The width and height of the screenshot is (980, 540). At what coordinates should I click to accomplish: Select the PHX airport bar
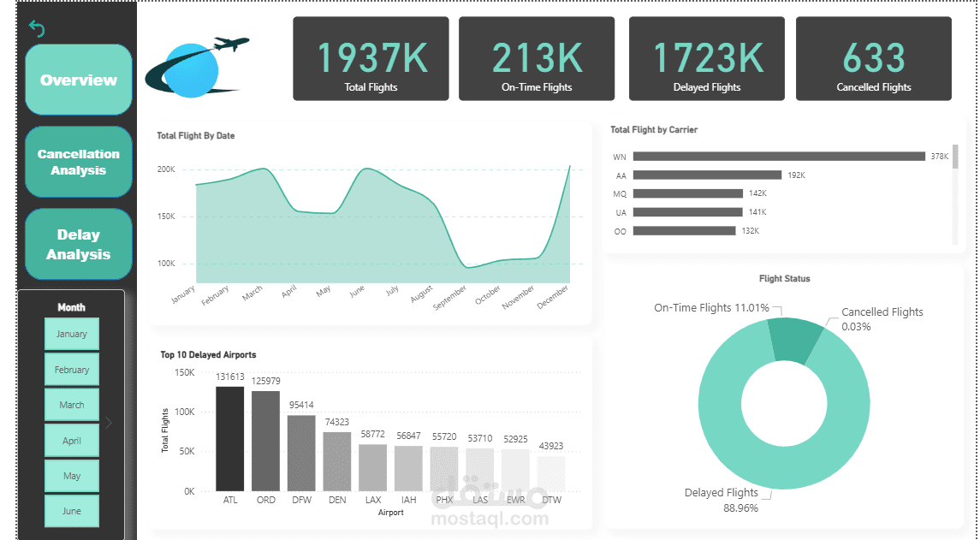[444, 469]
